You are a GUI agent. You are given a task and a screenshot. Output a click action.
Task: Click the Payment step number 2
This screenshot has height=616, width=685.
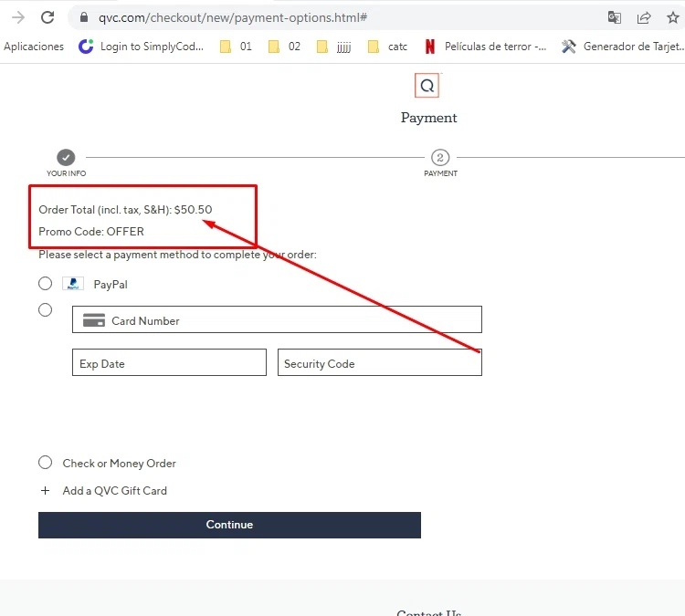[x=440, y=157]
